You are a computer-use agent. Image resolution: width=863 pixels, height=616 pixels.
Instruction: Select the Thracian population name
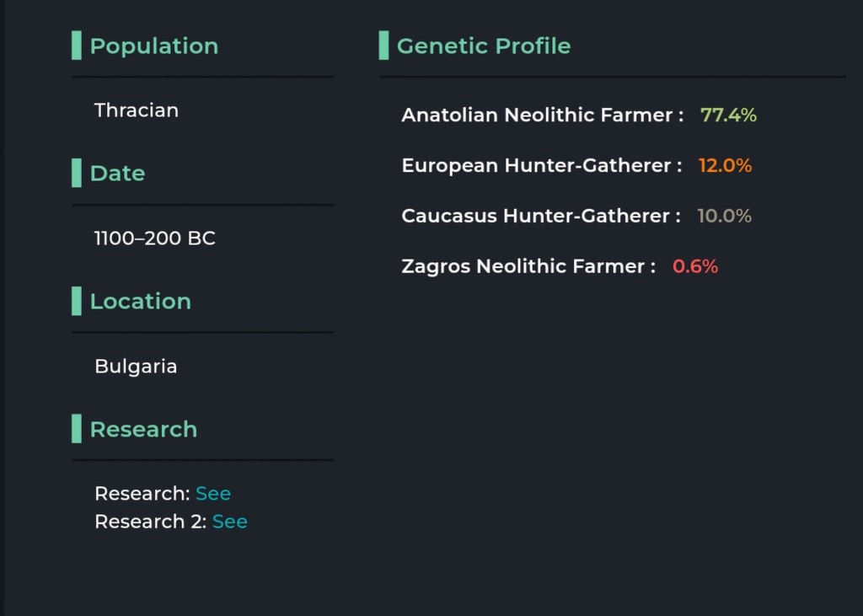[x=137, y=110]
